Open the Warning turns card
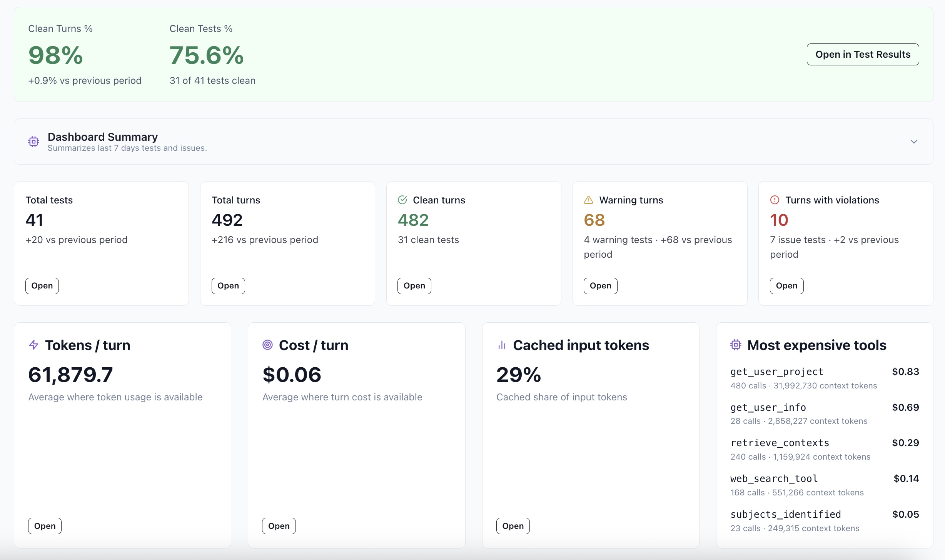The width and height of the screenshot is (945, 560). (x=601, y=286)
